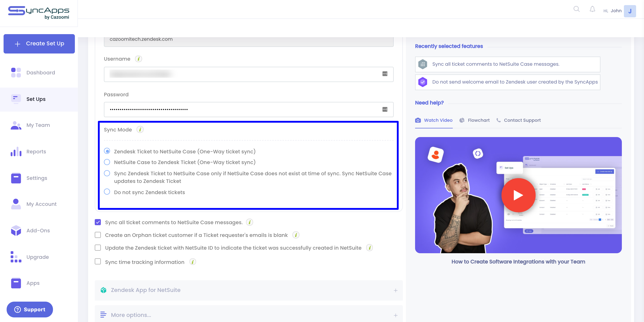644x322 pixels.
Task: Select Do not sync Zendesk tickets radio
Action: coord(107,192)
